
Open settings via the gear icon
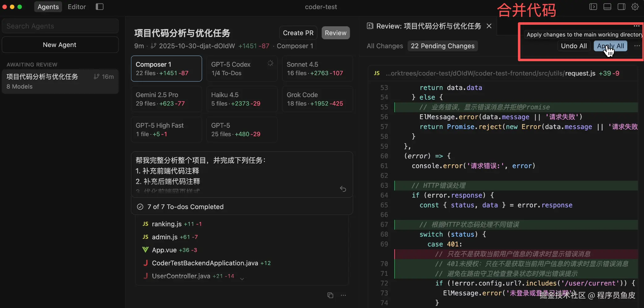click(635, 7)
